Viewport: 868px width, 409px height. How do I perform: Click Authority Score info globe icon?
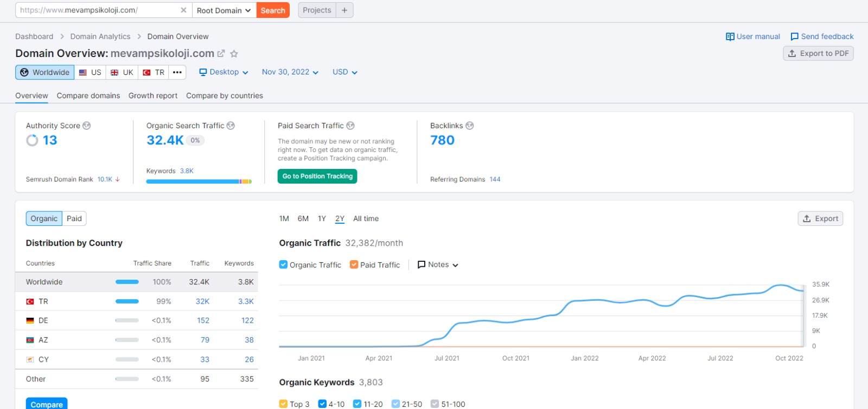[87, 125]
